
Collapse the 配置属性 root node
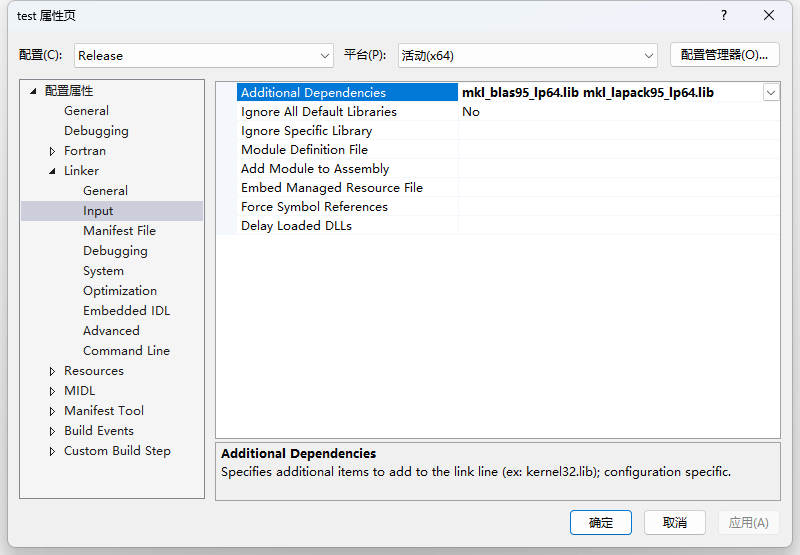click(33, 91)
